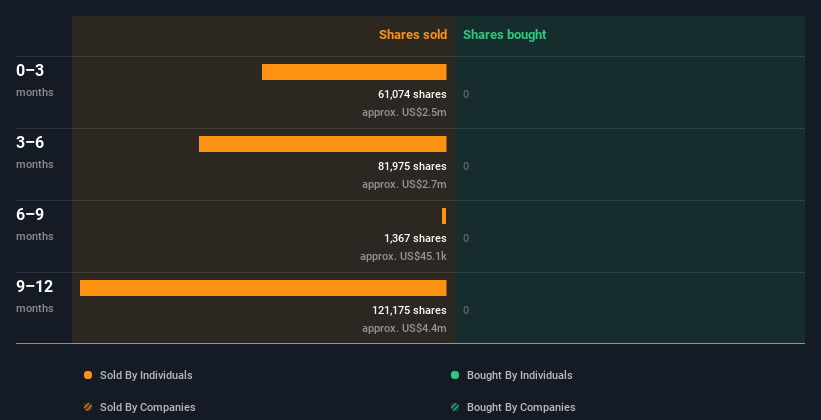
Task: Click the 9–12 months row label
Action: pyautogui.click(x=35, y=296)
